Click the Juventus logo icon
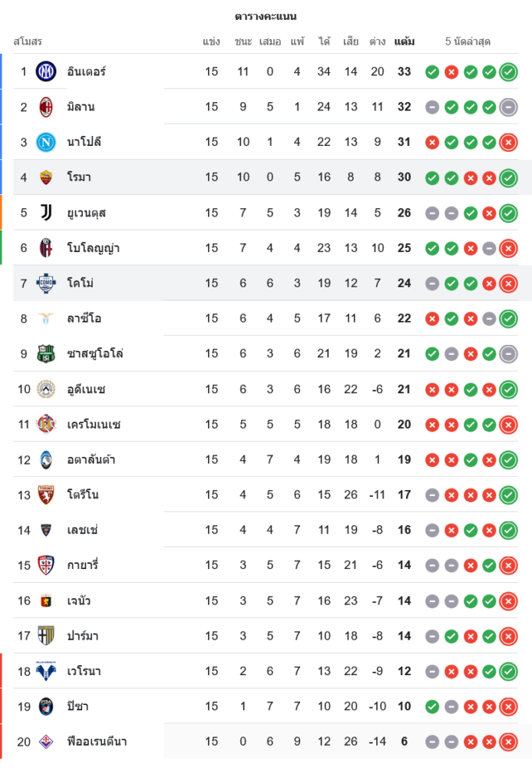The width and height of the screenshot is (532, 768). [x=46, y=213]
